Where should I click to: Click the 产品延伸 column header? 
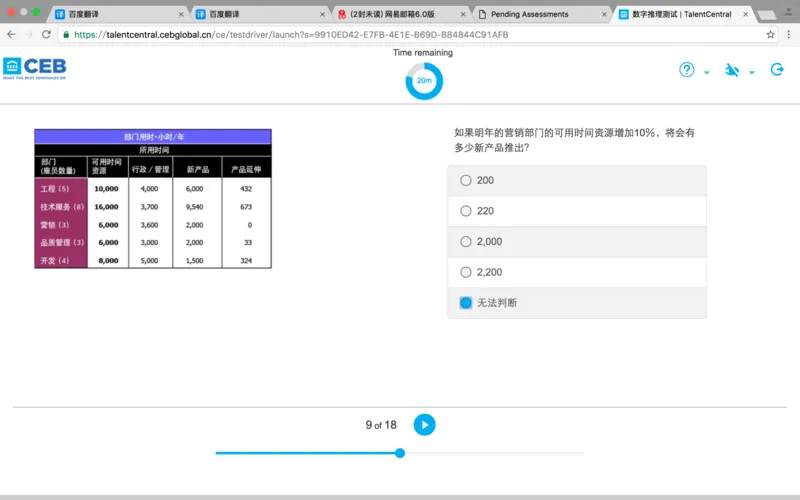(246, 169)
